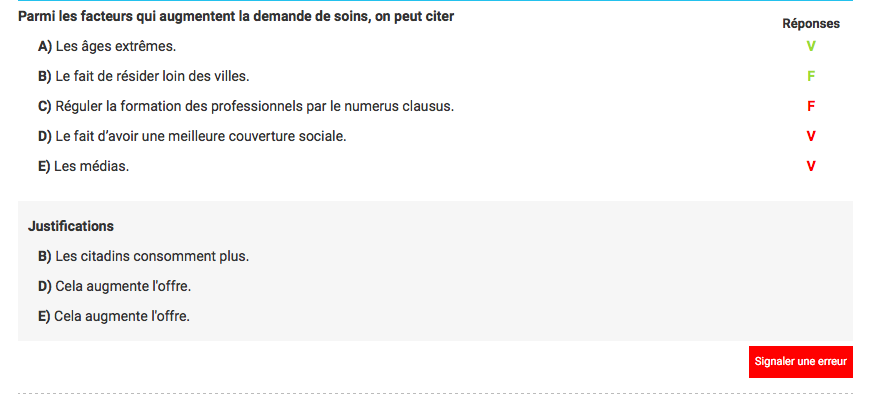Click justification B 'Les citadins consomment plus'

[x=144, y=256]
